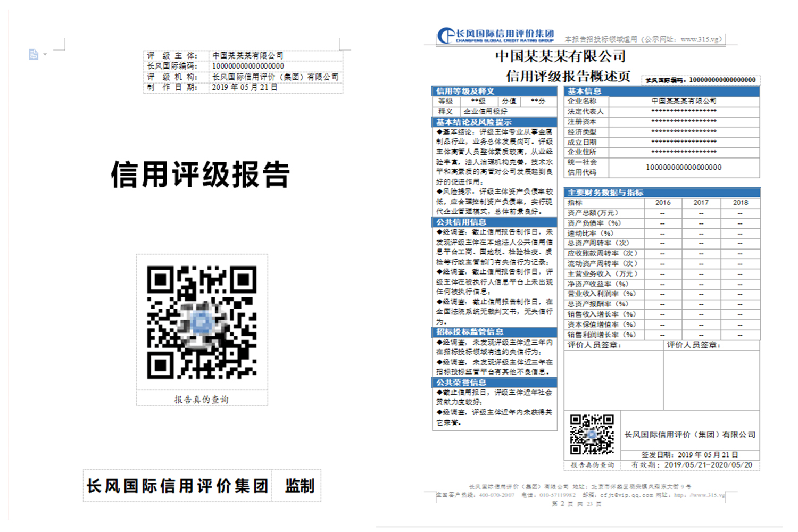
Task: Click the 资产负债率（%） row label
Action: [x=594, y=223]
